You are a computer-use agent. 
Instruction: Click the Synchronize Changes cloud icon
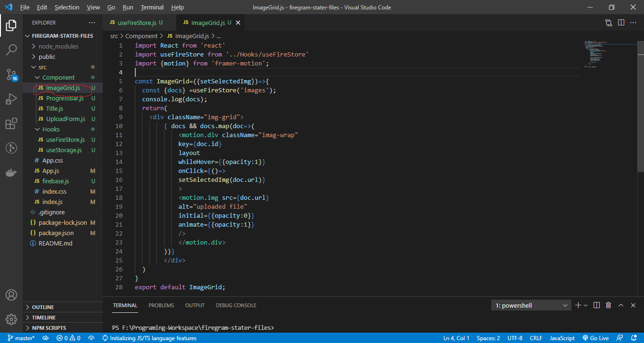(x=46, y=338)
